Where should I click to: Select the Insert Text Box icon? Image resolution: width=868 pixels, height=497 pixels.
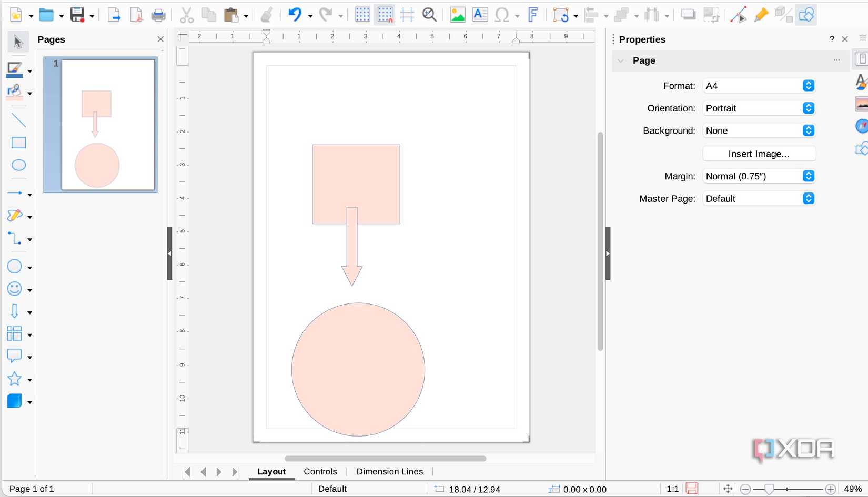point(479,15)
